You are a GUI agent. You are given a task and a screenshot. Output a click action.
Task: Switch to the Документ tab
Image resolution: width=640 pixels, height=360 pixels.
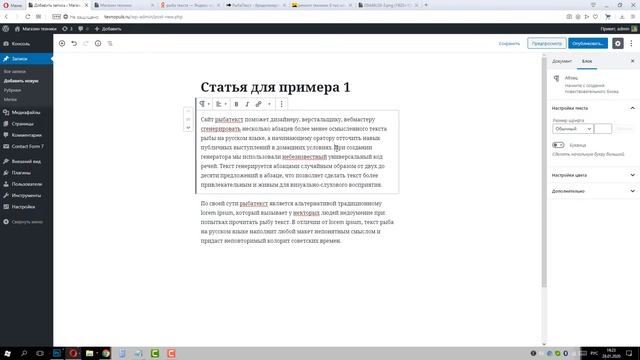[562, 61]
